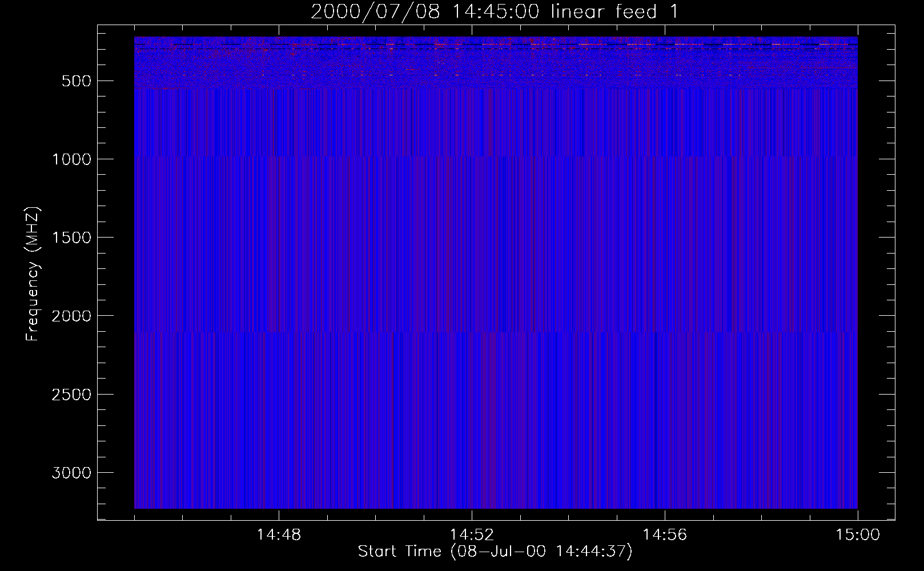Click the 14:52 time tick label
This screenshot has width=924, height=571.
click(x=472, y=535)
